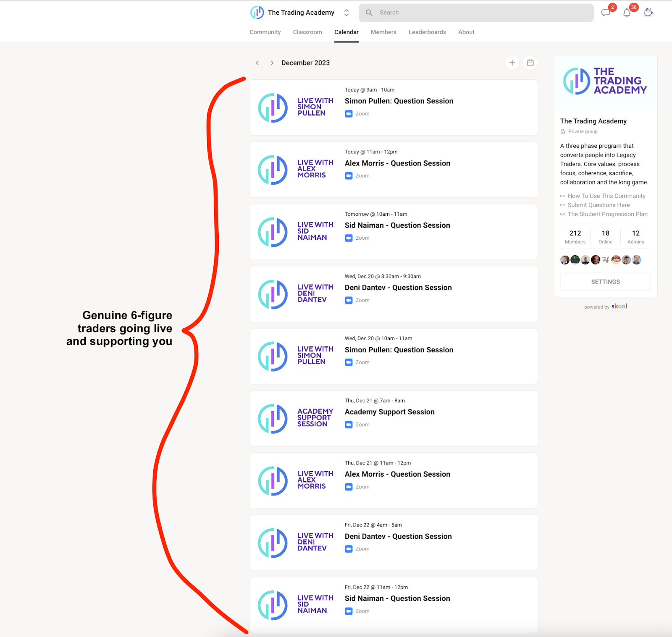This screenshot has height=637, width=672.
Task: Click powered by skool link
Action: pyautogui.click(x=605, y=307)
